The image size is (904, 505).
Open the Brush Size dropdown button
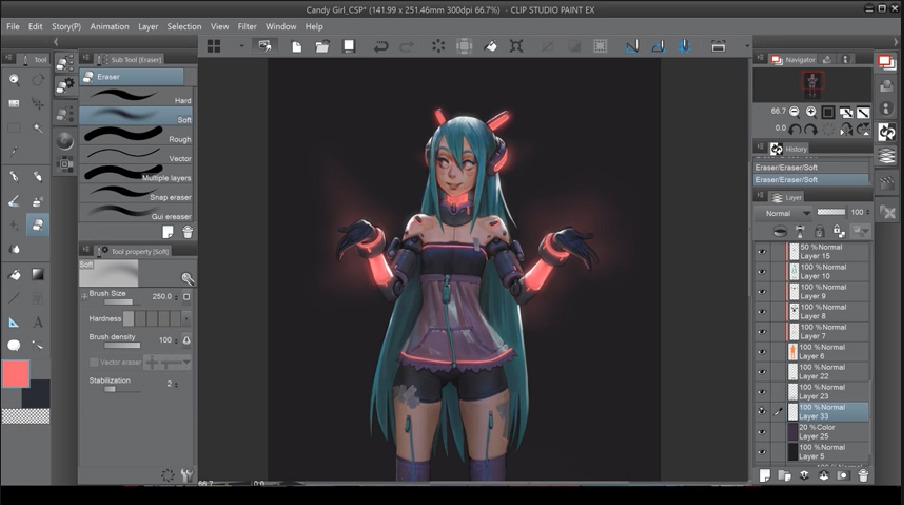[x=186, y=296]
